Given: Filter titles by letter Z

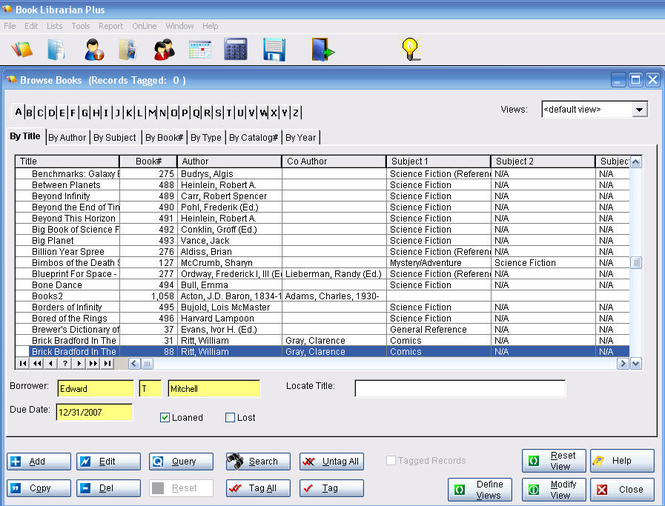Looking at the screenshot, I should click(x=296, y=112).
